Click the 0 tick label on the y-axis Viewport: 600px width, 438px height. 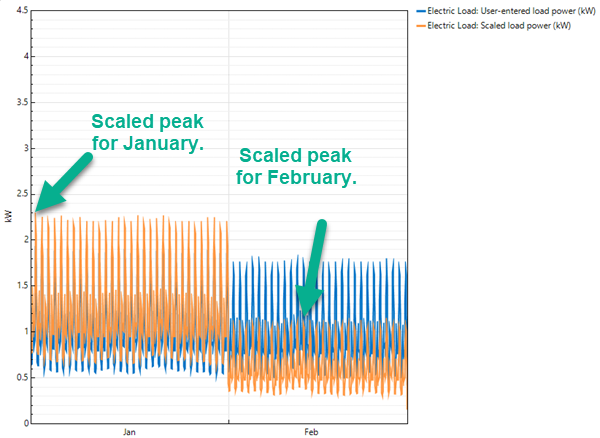tap(25, 423)
